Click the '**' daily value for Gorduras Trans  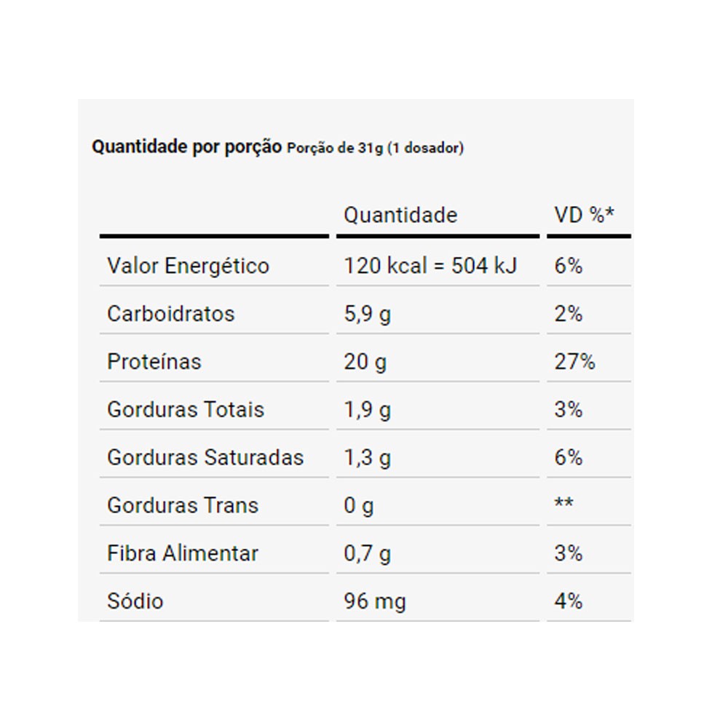tap(563, 504)
